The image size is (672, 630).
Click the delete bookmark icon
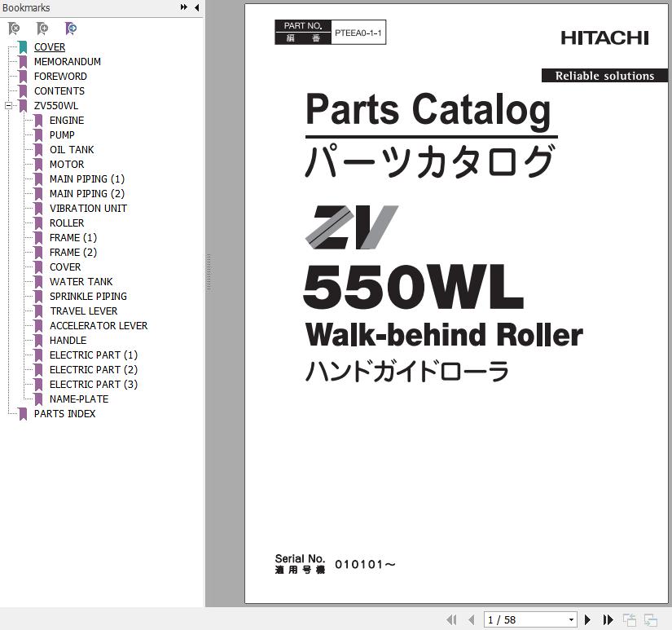(x=14, y=29)
